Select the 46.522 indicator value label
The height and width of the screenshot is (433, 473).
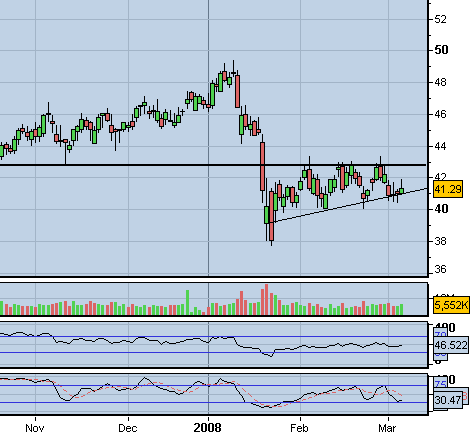pos(451,345)
